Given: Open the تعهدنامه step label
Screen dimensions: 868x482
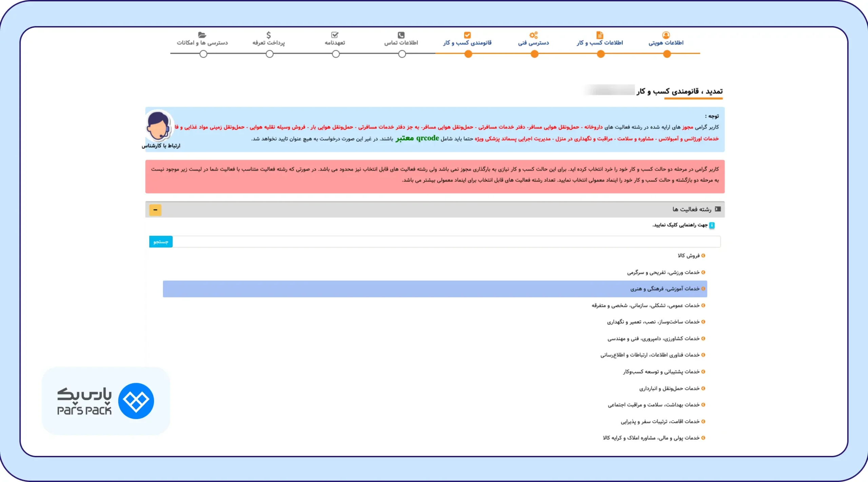Looking at the screenshot, I should (335, 43).
